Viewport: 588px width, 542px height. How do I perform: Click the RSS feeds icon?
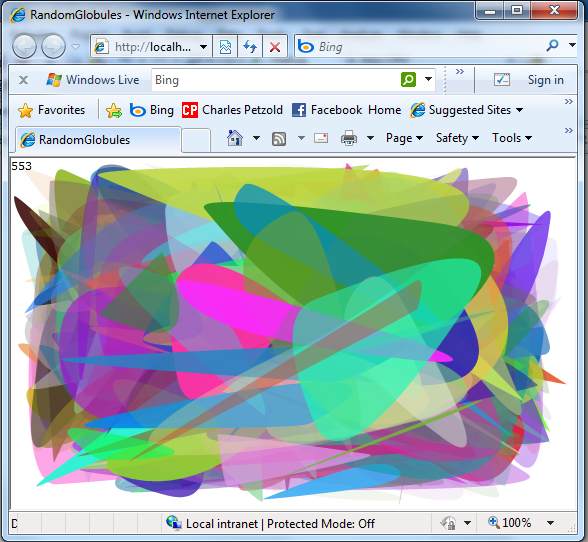(x=279, y=139)
